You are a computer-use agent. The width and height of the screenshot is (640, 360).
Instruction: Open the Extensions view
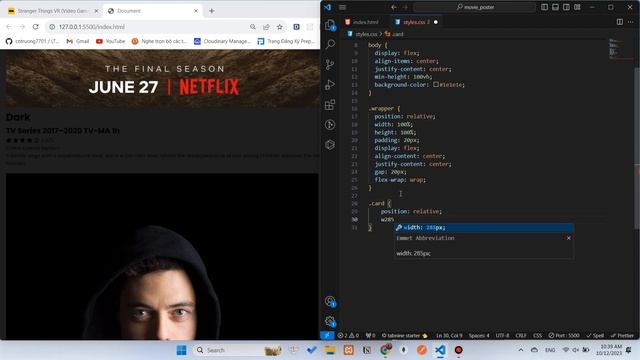[330, 104]
